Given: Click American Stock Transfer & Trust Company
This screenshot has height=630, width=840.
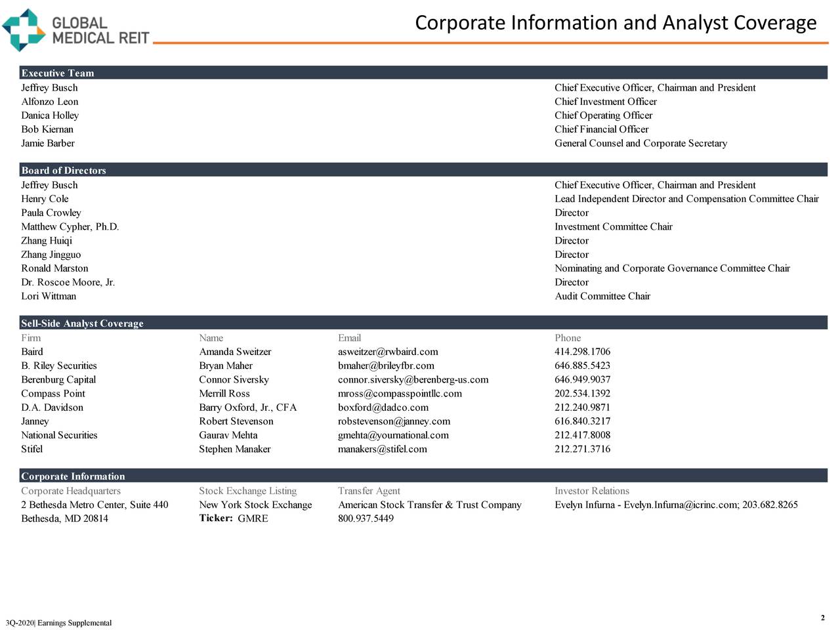Looking at the screenshot, I should [x=430, y=505].
